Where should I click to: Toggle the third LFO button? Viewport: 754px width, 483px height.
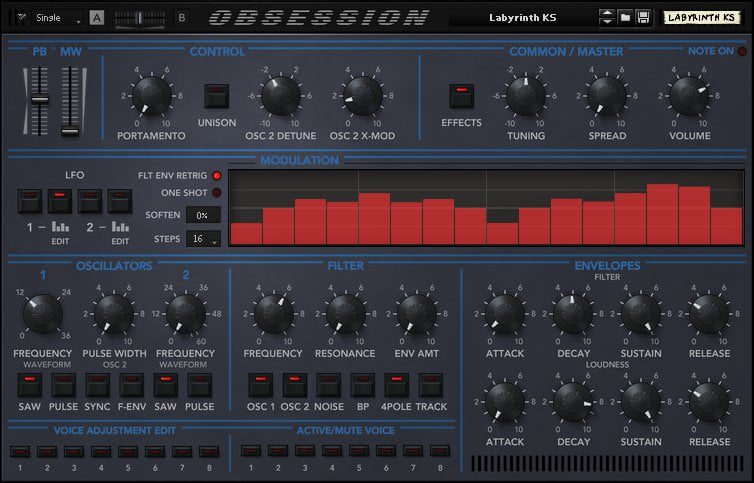[x=90, y=201]
